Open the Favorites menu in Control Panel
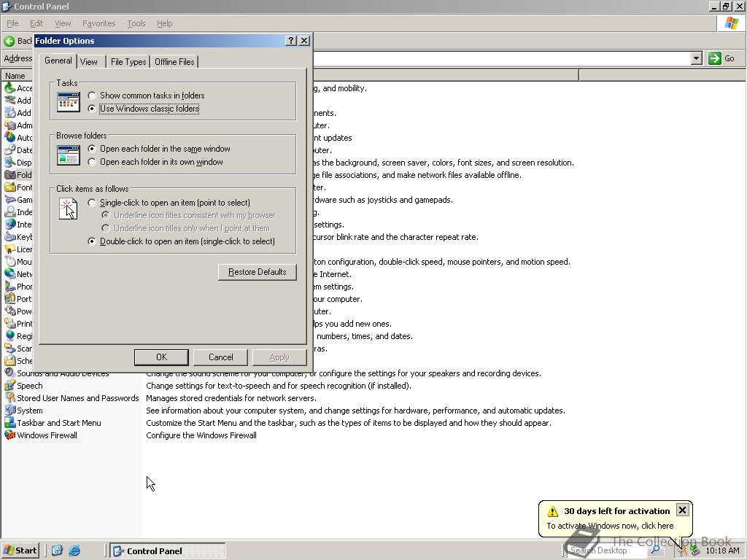The image size is (747, 560). pyautogui.click(x=98, y=23)
